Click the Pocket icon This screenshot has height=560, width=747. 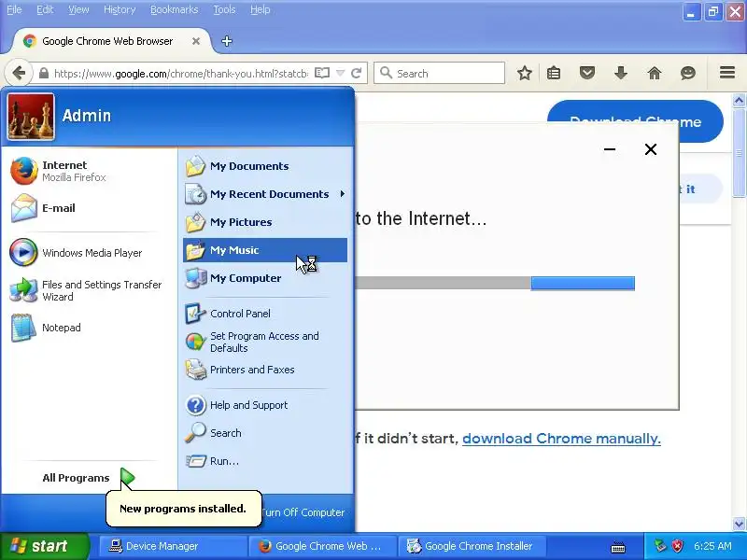click(587, 73)
